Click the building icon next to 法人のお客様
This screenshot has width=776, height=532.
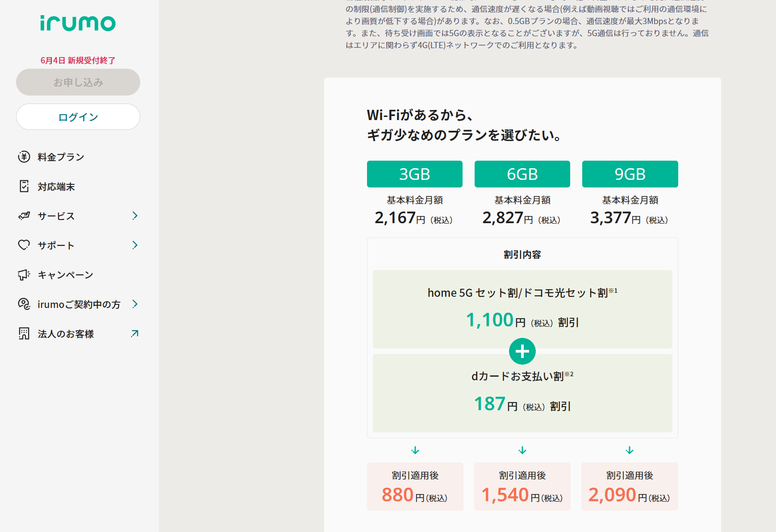[x=23, y=333]
